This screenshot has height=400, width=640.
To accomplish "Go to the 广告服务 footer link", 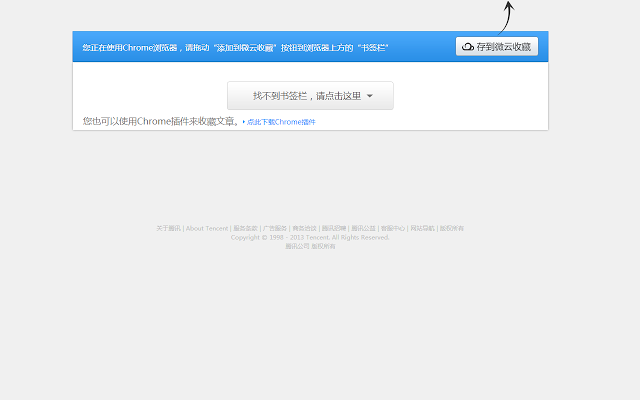I will (274, 228).
